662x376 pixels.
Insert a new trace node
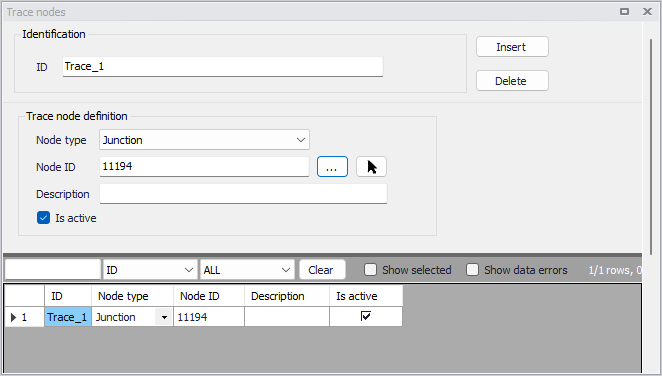512,47
